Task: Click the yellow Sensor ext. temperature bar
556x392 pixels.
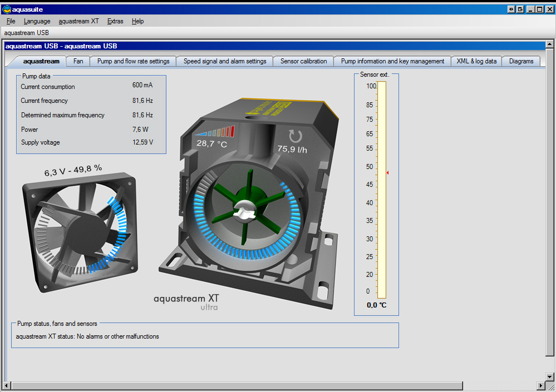Action: tap(382, 190)
